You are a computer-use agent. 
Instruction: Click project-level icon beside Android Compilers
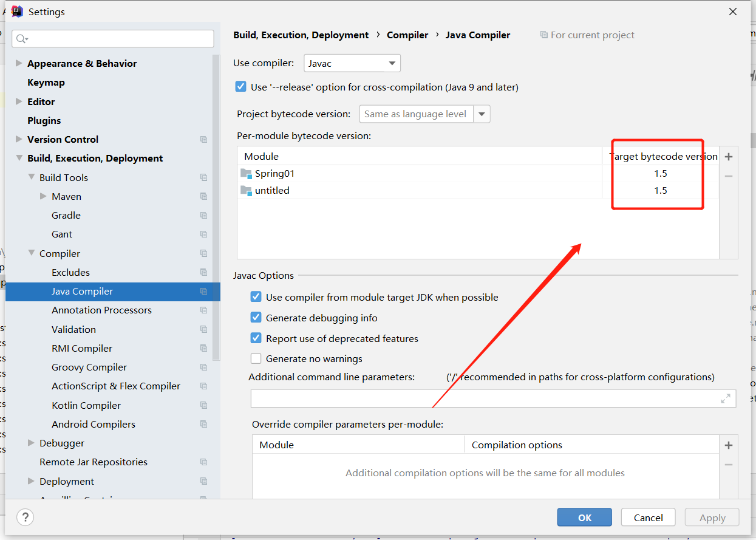(x=204, y=424)
